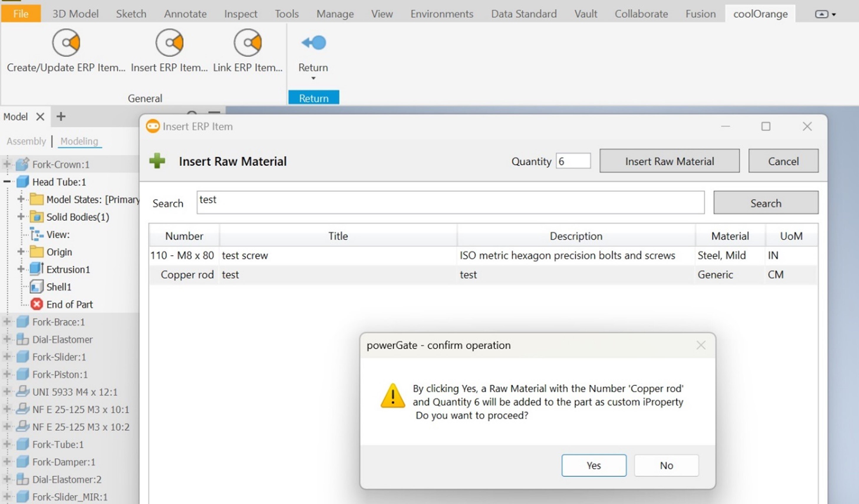
Task: Click No to cancel the confirm operation
Action: (666, 465)
